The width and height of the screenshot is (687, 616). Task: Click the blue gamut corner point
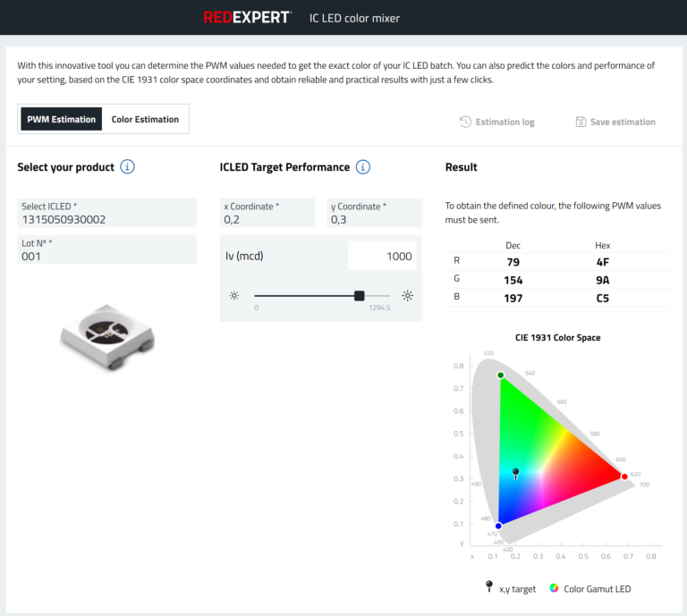(x=498, y=526)
